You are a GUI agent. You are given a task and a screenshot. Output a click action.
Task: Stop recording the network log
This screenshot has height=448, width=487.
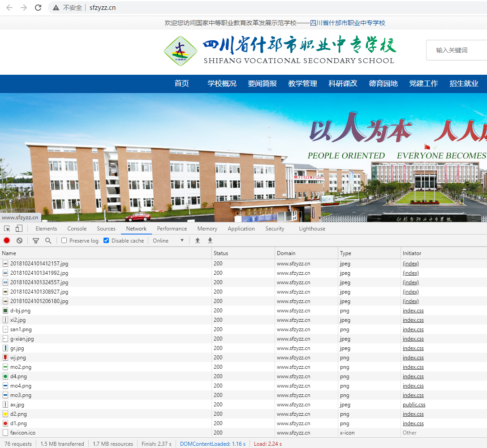[x=7, y=241]
